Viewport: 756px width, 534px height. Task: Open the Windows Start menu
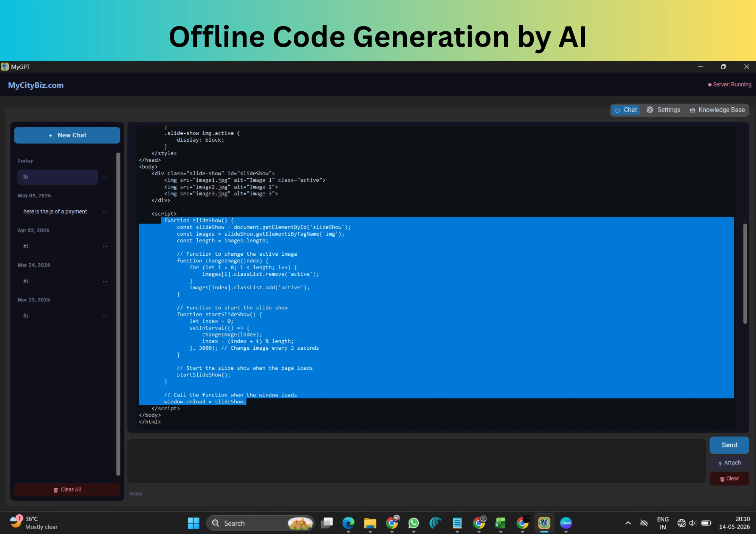pos(194,523)
